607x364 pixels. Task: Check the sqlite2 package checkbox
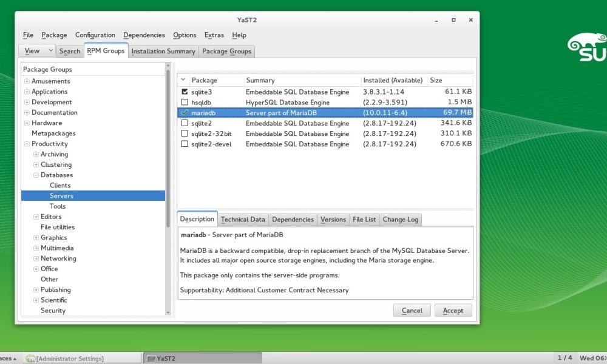(x=185, y=123)
